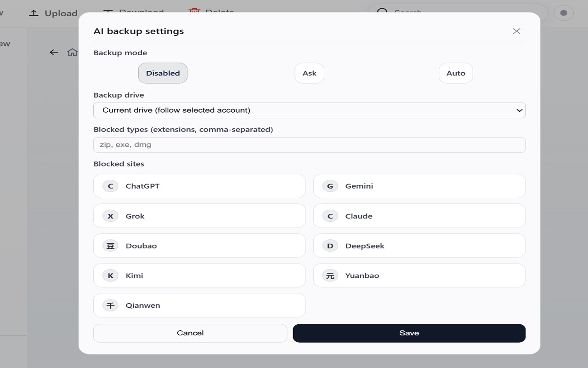Click the "Backup mode" label
The width and height of the screenshot is (588, 368).
pos(120,53)
